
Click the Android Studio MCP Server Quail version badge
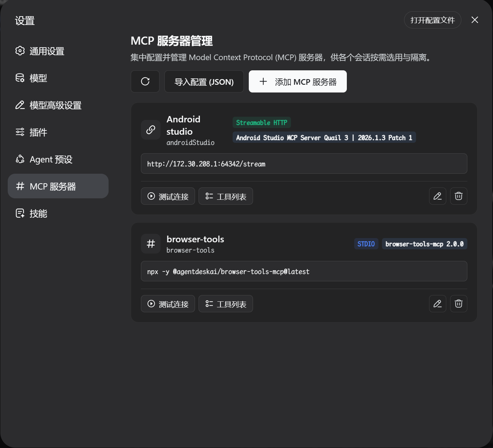pos(324,137)
